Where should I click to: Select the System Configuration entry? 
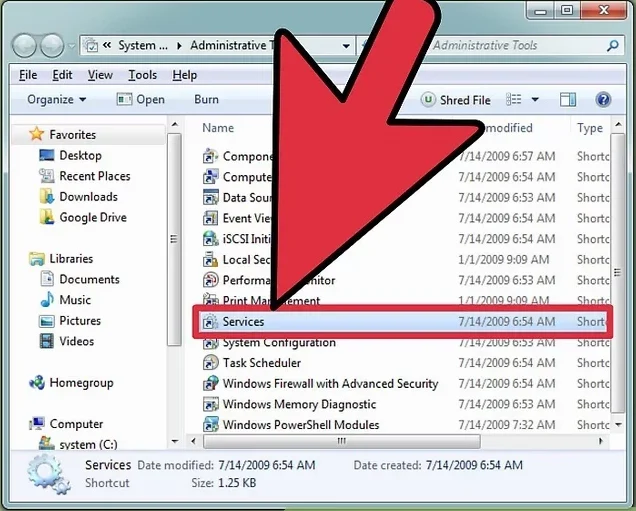[279, 343]
